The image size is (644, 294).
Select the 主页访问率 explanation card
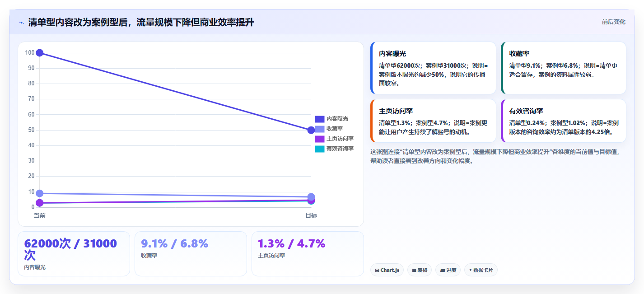(433, 121)
